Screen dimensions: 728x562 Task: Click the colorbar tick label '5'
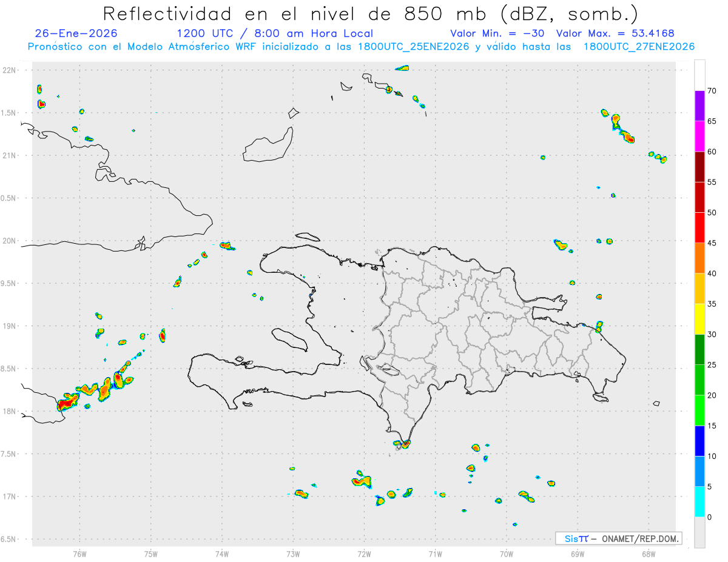[x=709, y=487]
